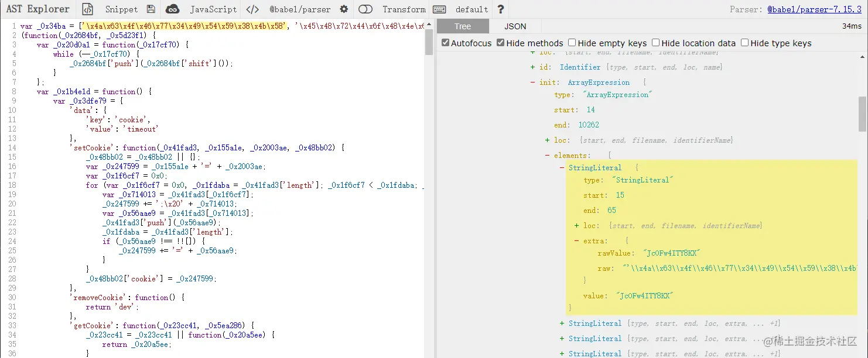Click the Snippet file-code icon
This screenshot has height=358, width=868.
coord(87,9)
